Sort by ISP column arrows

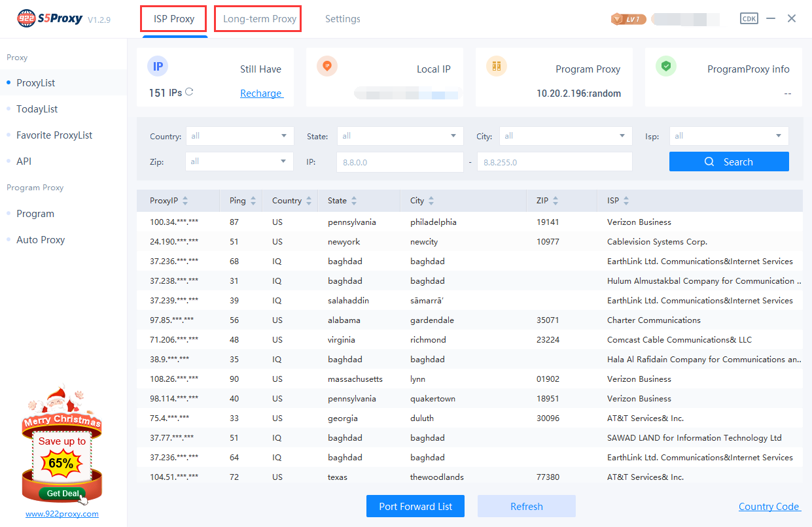pyautogui.click(x=626, y=201)
